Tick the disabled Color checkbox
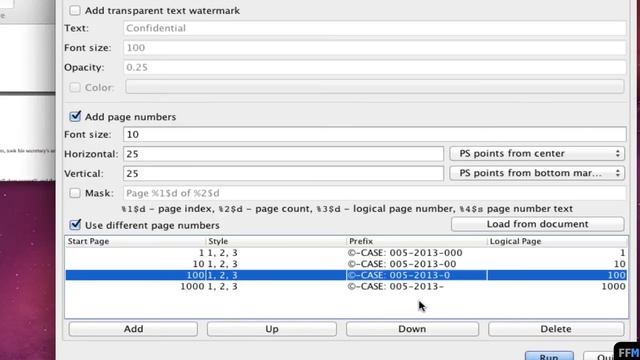The image size is (640, 360). [x=75, y=87]
